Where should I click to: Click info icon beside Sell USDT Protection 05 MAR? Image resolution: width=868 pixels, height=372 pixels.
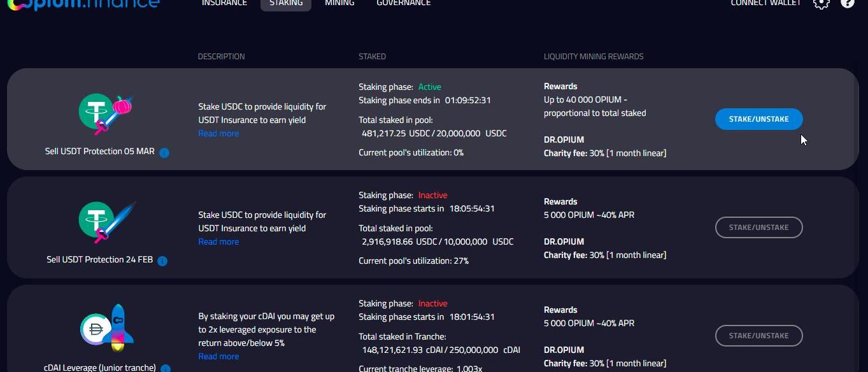[x=164, y=153]
